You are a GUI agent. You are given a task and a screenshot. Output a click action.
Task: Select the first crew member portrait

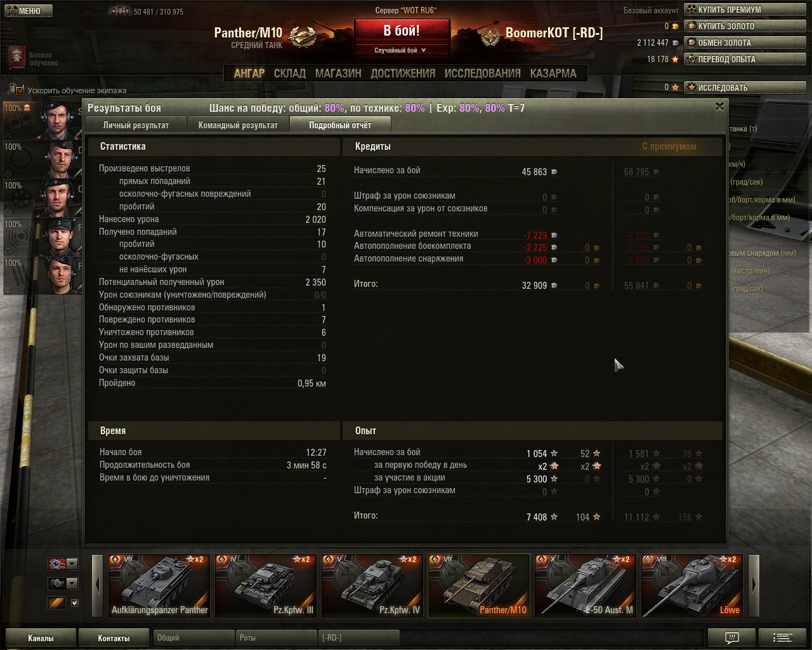[x=59, y=119]
